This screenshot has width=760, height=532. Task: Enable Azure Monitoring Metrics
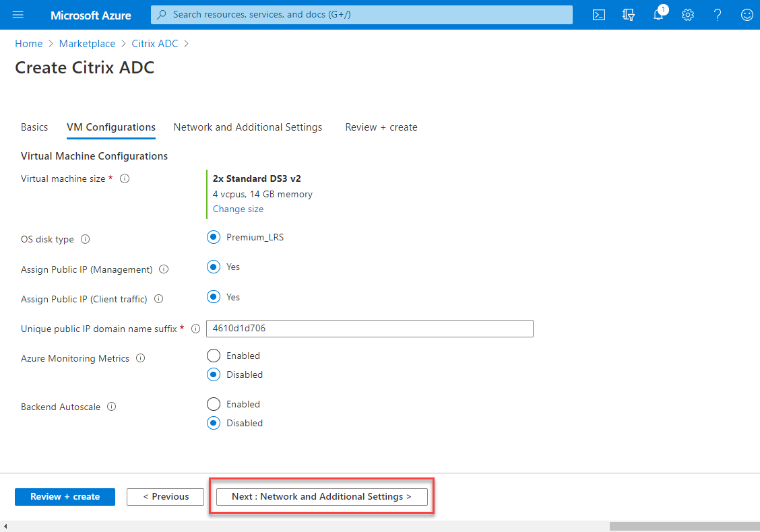[x=214, y=356]
